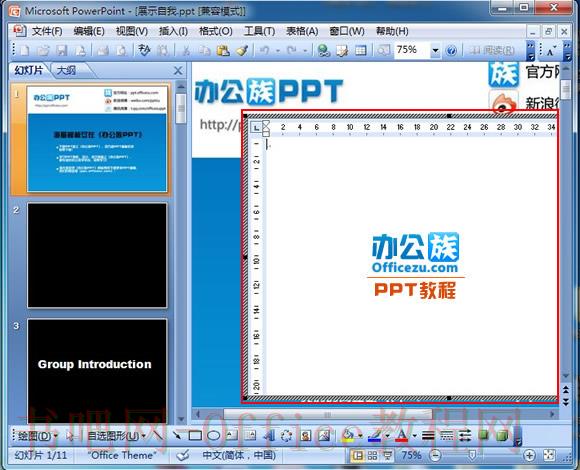Click the zoom out minus button

coord(435,456)
